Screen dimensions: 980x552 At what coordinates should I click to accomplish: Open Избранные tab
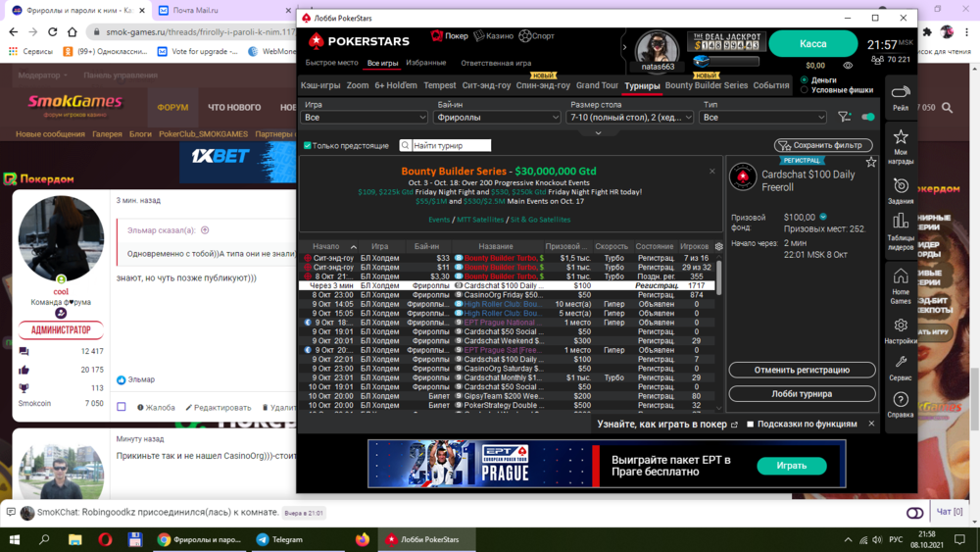point(426,63)
